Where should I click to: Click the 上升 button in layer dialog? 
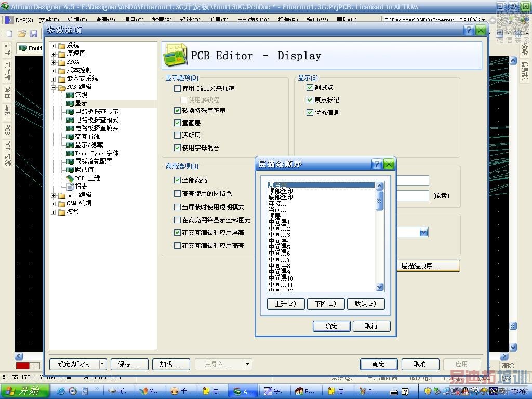pyautogui.click(x=286, y=303)
